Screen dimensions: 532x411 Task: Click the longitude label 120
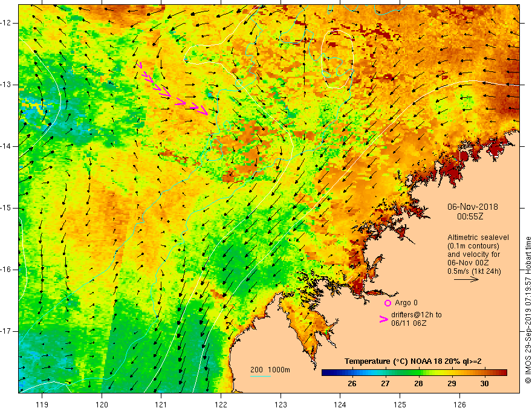102,404
